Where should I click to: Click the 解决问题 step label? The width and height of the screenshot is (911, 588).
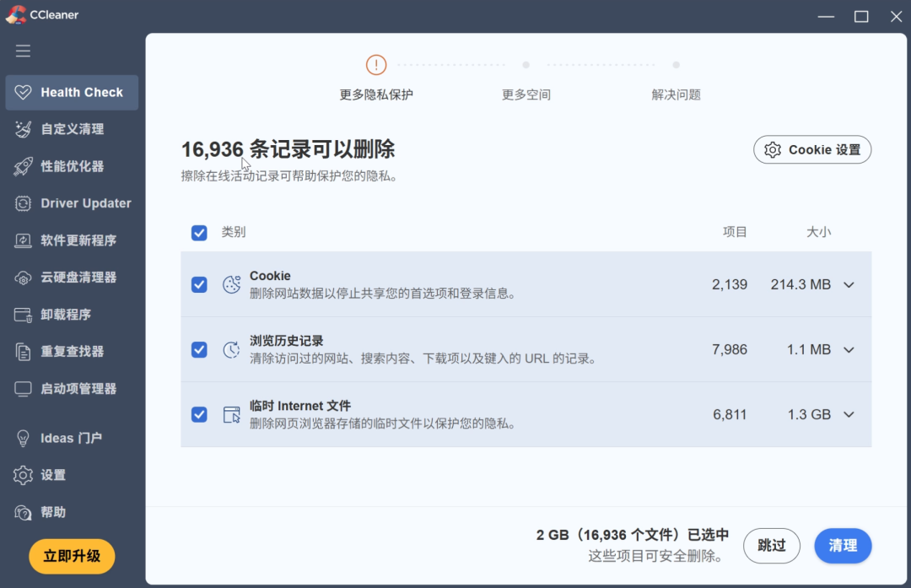tap(676, 94)
